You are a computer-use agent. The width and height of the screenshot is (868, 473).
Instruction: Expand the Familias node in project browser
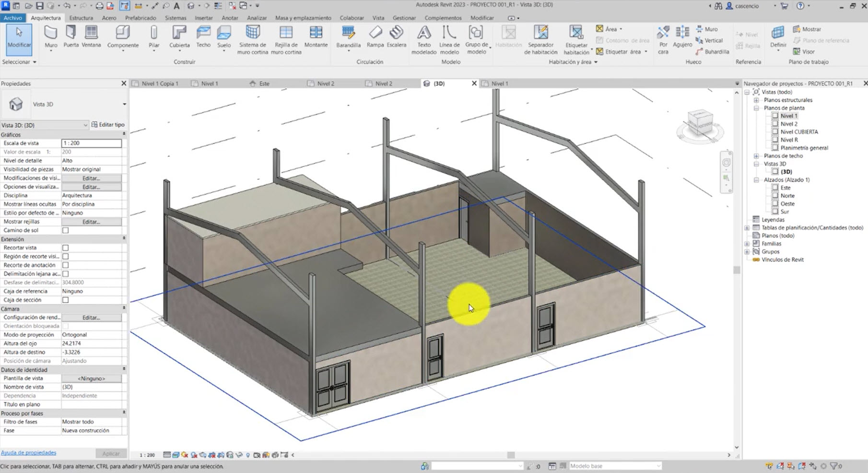pos(747,244)
